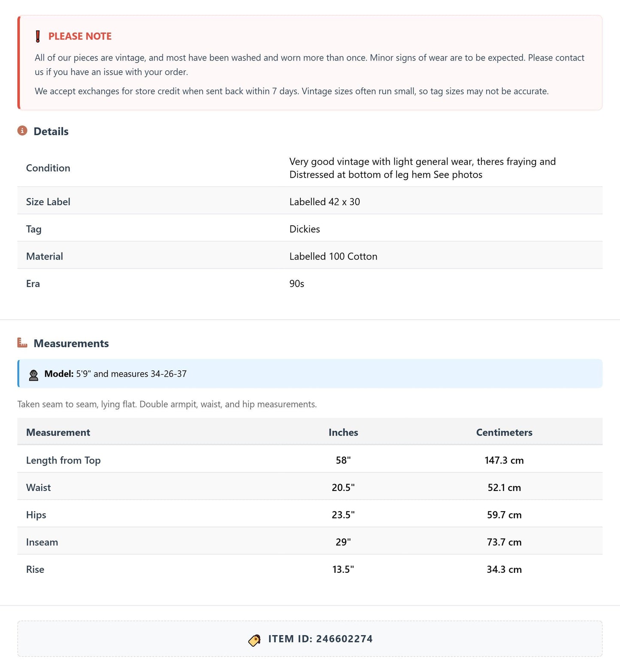Image resolution: width=620 pixels, height=672 pixels.
Task: Click the price tag icon near Item ID
Action: (254, 640)
